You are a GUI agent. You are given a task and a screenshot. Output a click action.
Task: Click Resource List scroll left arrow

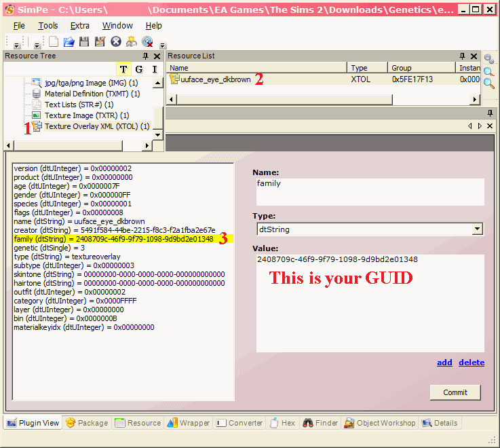(171, 99)
